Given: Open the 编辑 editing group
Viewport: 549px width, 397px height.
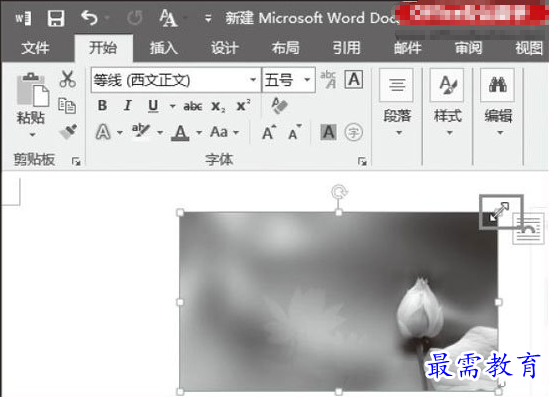Looking at the screenshot, I should pos(499,103).
